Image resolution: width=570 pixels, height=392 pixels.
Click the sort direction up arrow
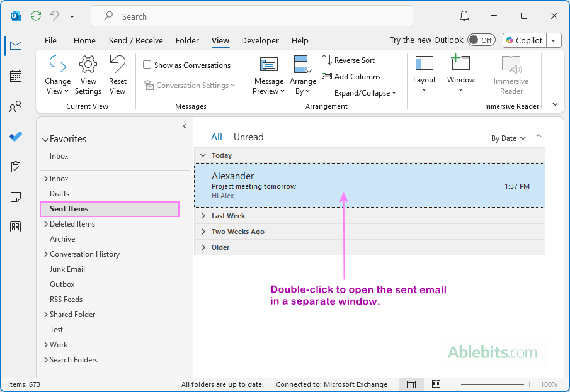tap(539, 138)
